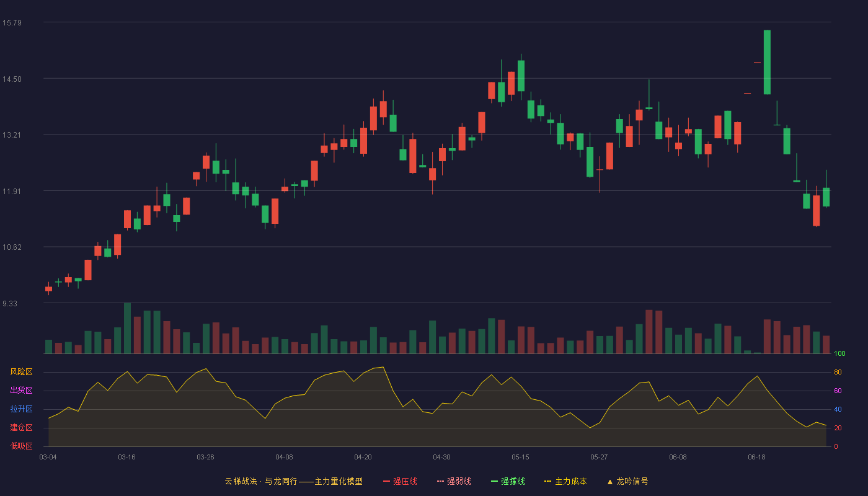Click the last green candlestick at the chart's right end
The image size is (868, 496).
click(826, 197)
